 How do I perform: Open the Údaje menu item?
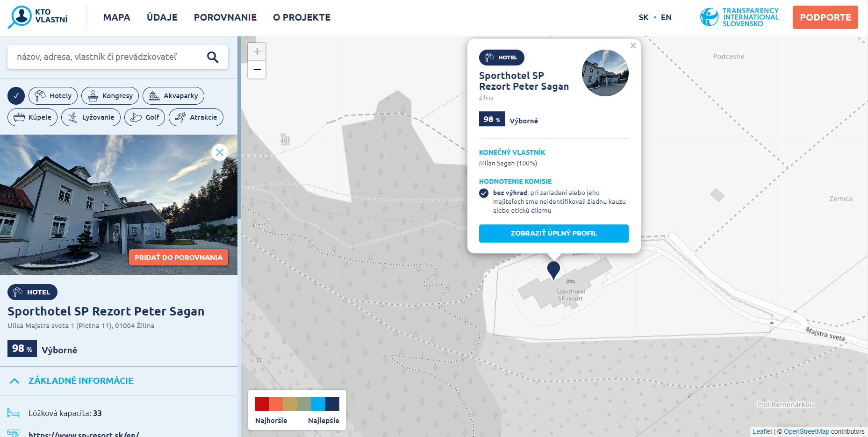click(162, 17)
